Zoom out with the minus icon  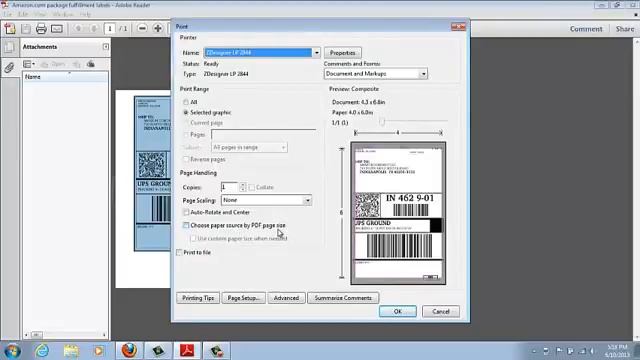142,29
